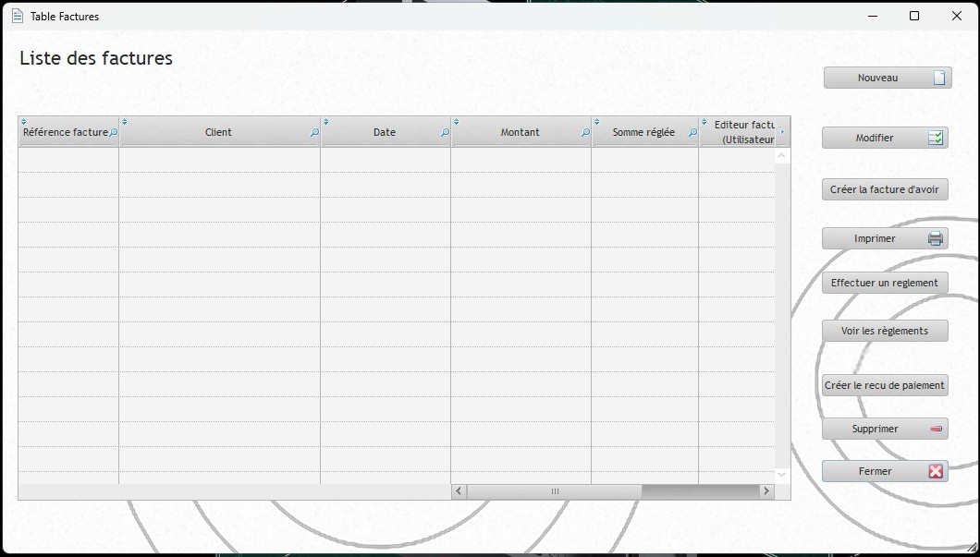Click the horizontal scrollbar right arrow
The width and height of the screenshot is (980, 557).
point(766,491)
